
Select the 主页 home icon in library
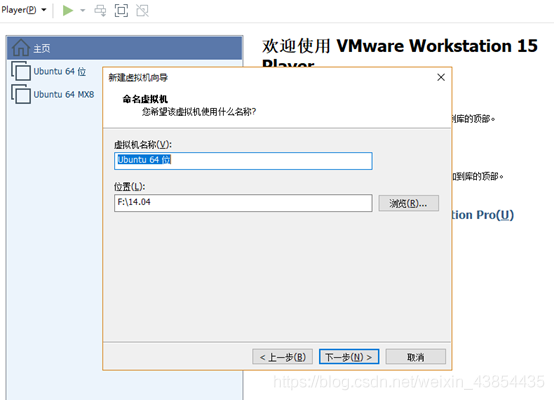click(x=20, y=48)
